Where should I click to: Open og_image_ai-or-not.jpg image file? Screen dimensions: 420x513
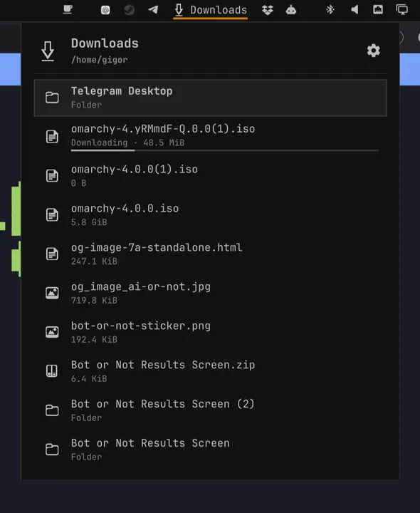tap(211, 293)
